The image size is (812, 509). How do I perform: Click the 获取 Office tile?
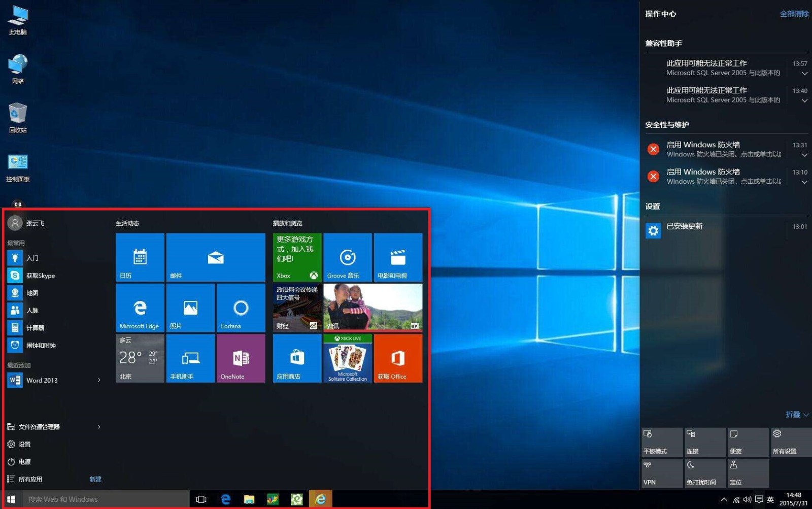tap(398, 358)
